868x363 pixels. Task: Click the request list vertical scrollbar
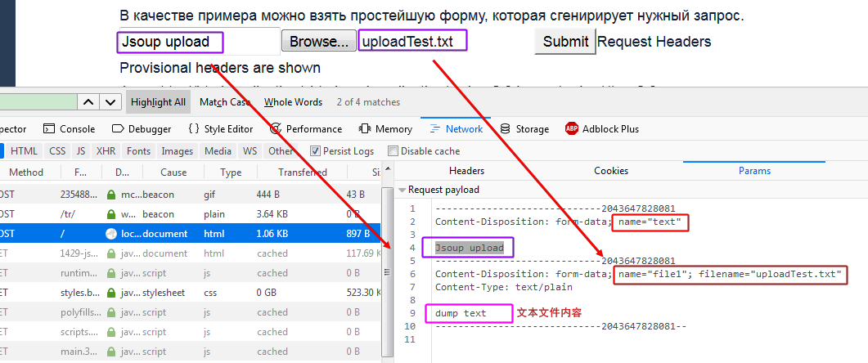pyautogui.click(x=387, y=245)
